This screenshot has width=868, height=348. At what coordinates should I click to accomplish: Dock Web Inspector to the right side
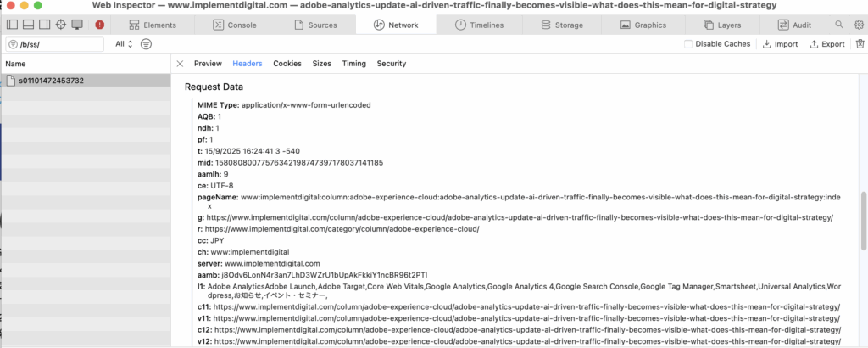(x=45, y=25)
